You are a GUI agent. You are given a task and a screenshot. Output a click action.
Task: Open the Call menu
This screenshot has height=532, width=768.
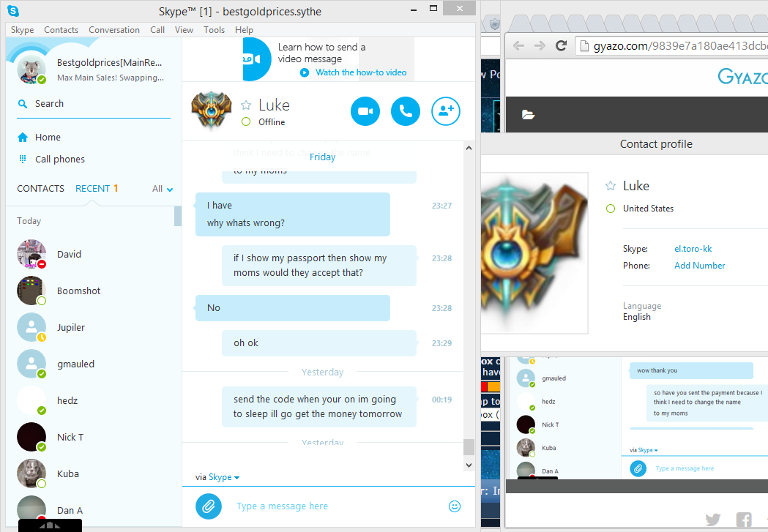[x=157, y=30]
